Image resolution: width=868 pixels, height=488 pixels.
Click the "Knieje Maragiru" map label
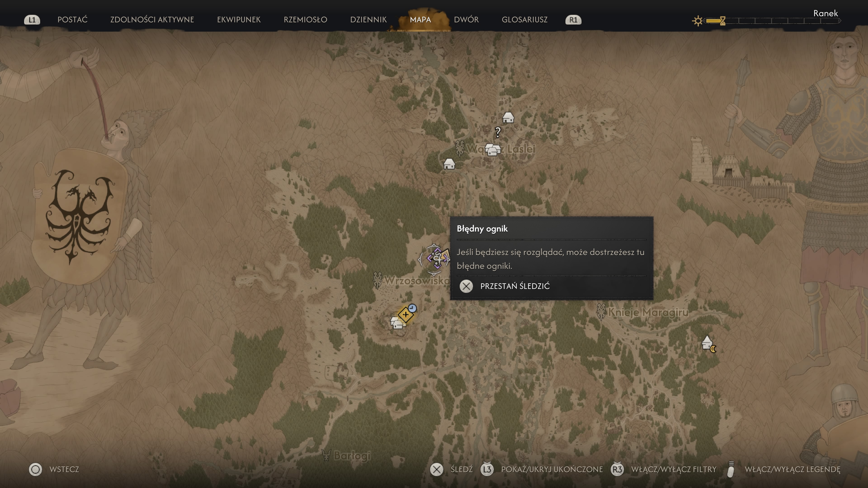pyautogui.click(x=648, y=312)
